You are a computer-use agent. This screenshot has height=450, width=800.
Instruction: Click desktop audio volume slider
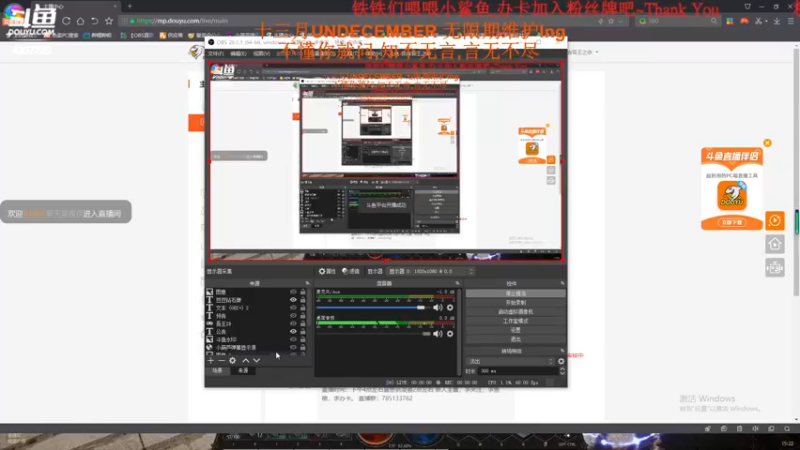(373, 334)
